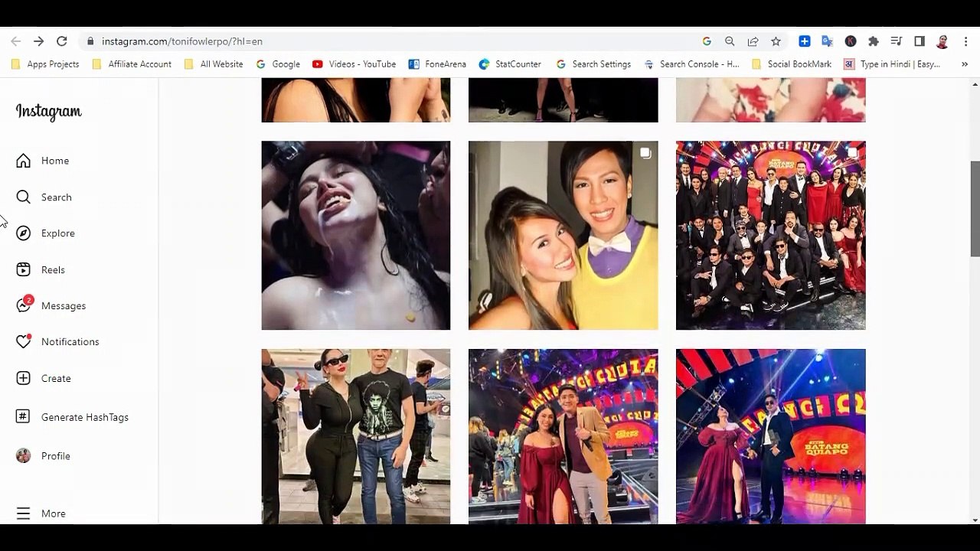Click the address bar URL
The width and height of the screenshot is (980, 551).
pyautogui.click(x=182, y=41)
